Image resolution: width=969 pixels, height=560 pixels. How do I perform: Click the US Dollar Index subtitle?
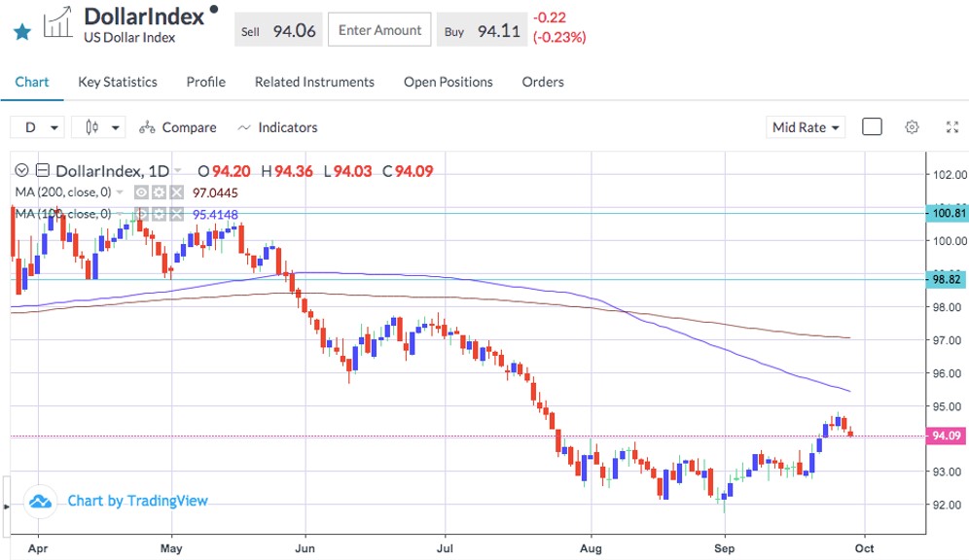(x=129, y=38)
